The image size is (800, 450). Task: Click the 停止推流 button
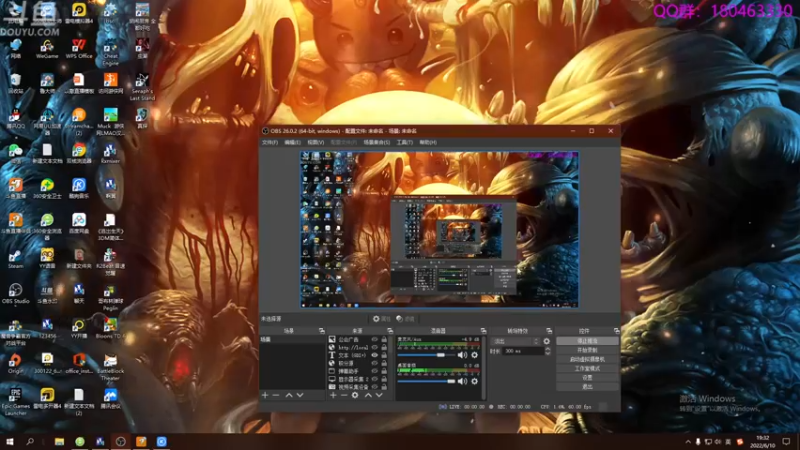[x=587, y=341]
